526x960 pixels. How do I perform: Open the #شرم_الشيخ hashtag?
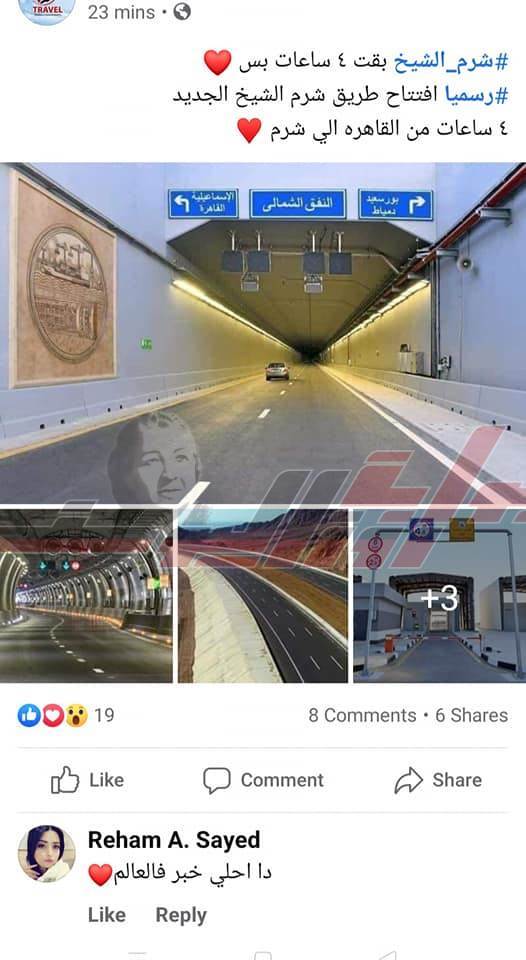[x=450, y=61]
